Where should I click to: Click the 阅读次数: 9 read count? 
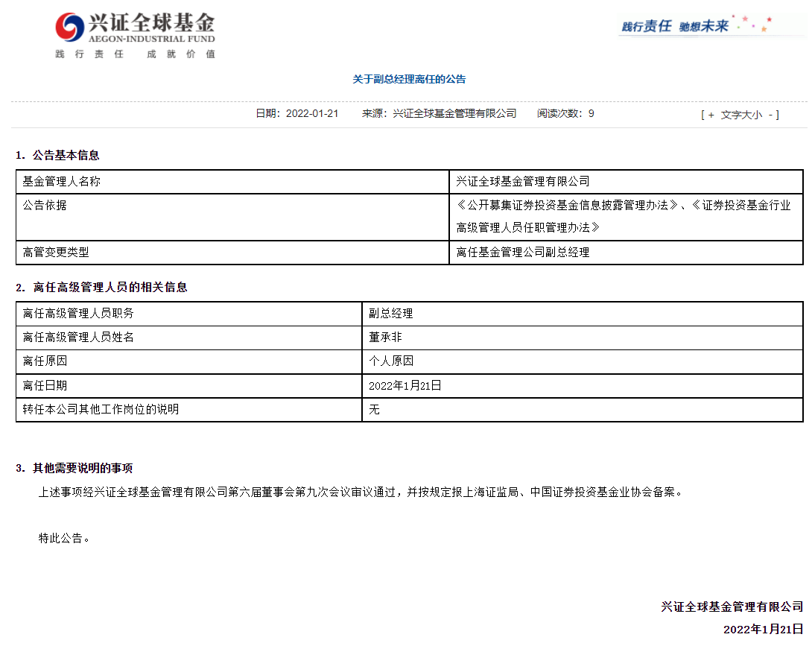pyautogui.click(x=565, y=113)
